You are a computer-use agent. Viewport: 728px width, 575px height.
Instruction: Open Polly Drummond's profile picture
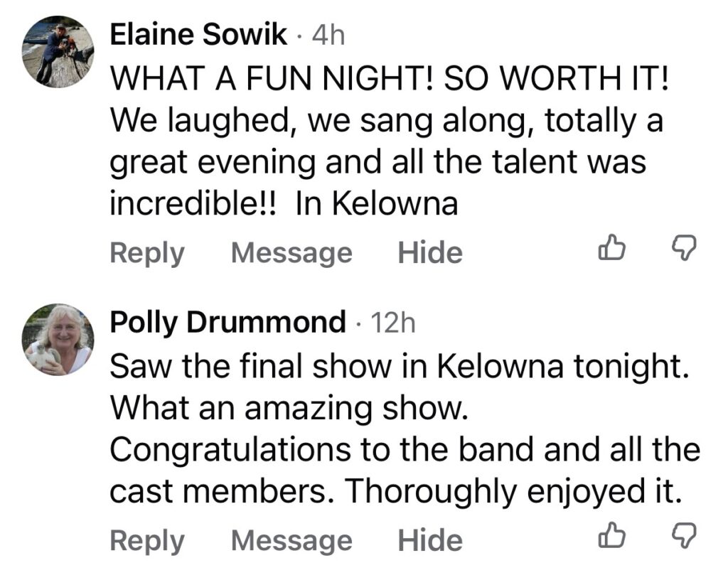(x=58, y=339)
